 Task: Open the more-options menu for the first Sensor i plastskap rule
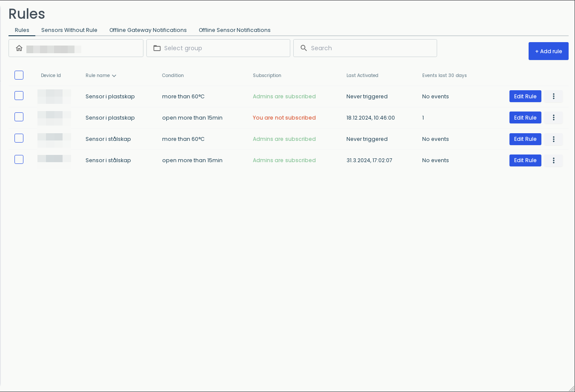point(553,97)
